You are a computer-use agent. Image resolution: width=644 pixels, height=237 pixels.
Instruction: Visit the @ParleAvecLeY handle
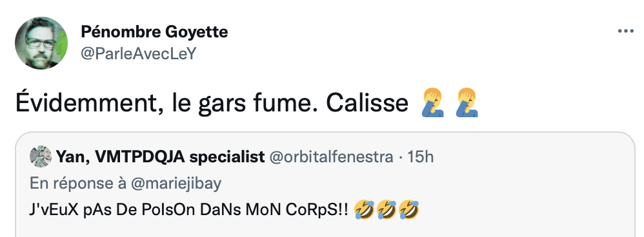coord(139,53)
